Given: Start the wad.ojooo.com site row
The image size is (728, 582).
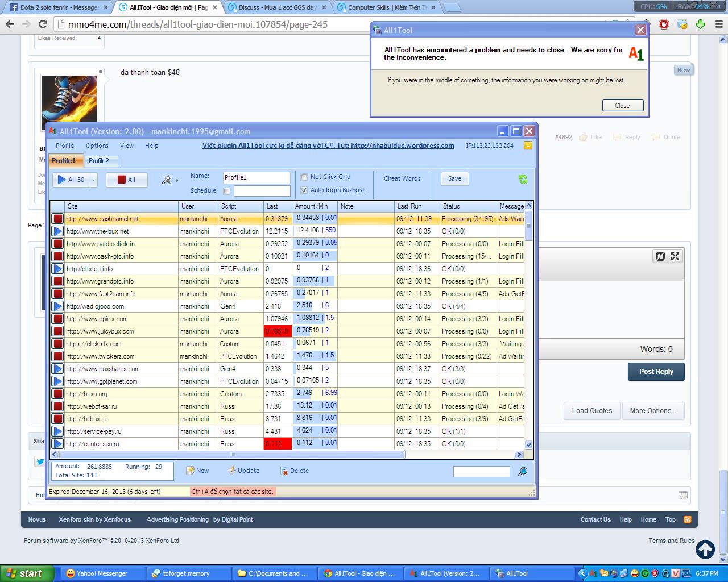Looking at the screenshot, I should [x=57, y=306].
